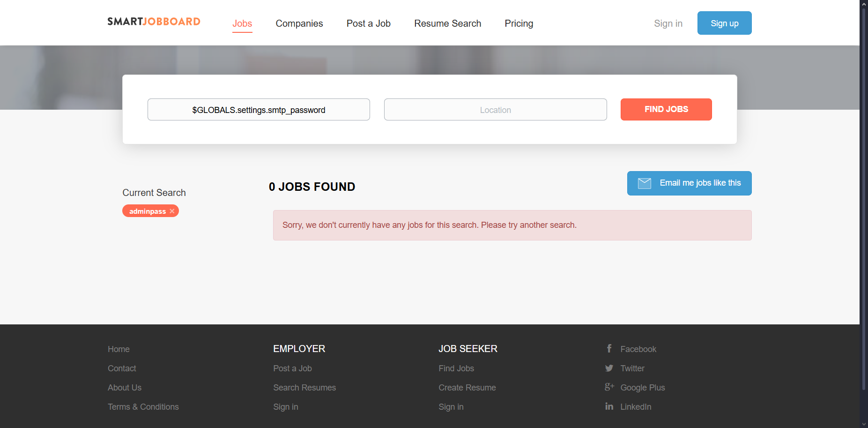Click into the Location field
The image size is (868, 428).
point(495,110)
